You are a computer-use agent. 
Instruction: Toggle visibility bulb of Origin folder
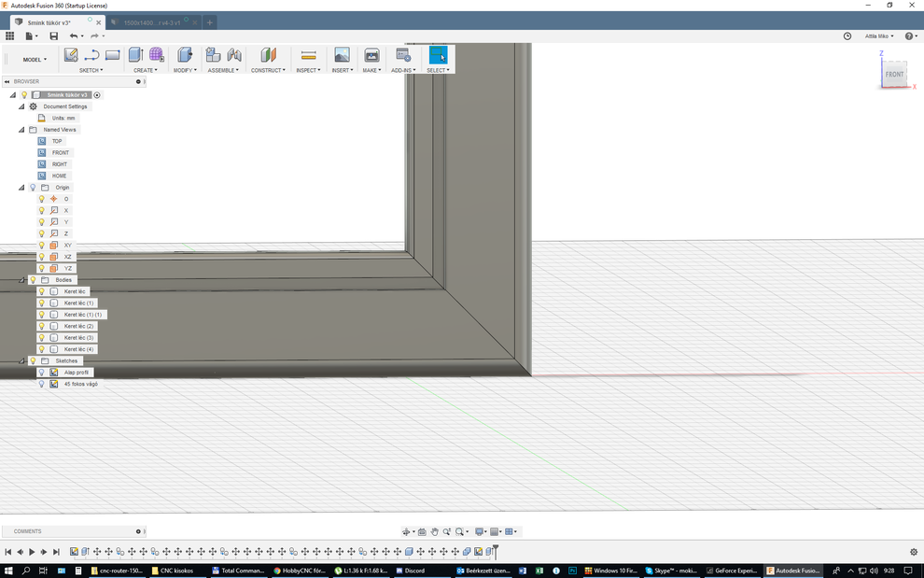coord(33,188)
